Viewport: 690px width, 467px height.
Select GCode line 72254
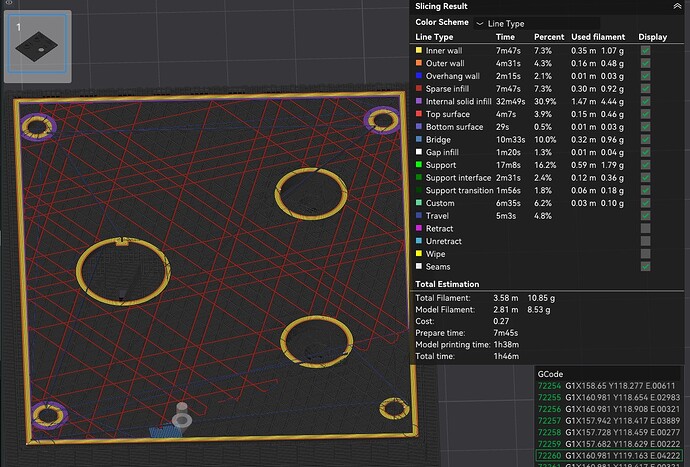point(609,386)
